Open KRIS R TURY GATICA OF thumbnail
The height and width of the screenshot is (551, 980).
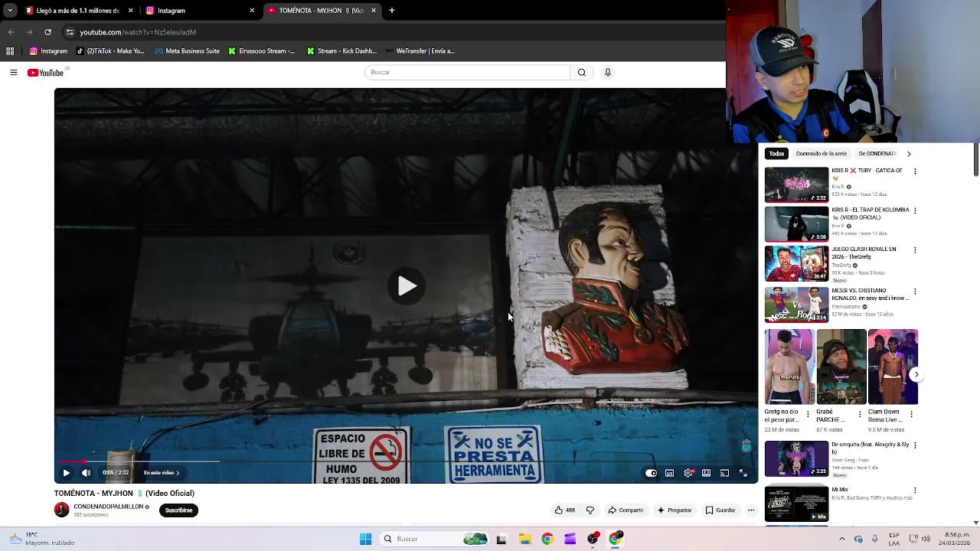[x=796, y=185]
